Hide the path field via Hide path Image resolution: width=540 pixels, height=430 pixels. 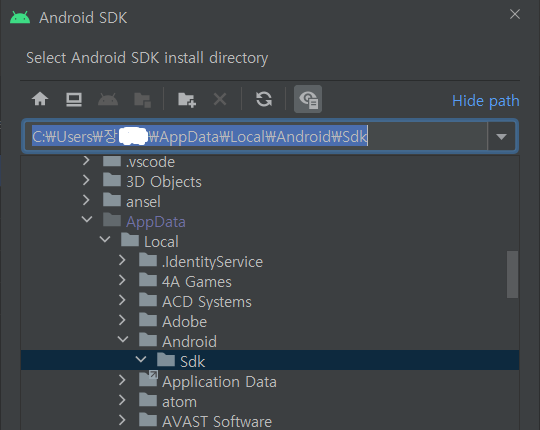[x=486, y=101]
